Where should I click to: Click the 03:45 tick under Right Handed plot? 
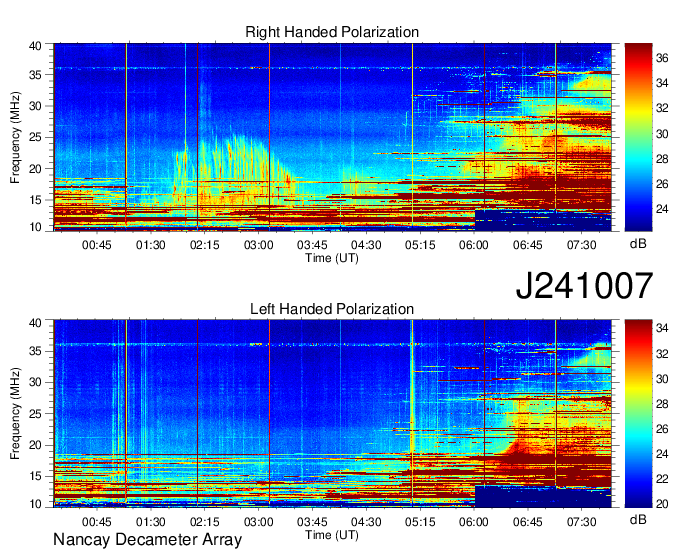click(312, 245)
